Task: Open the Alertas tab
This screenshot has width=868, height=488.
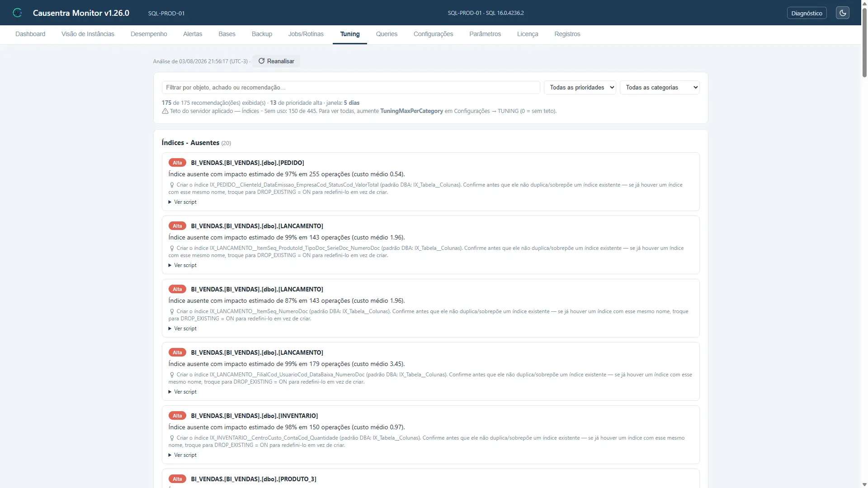Action: [x=193, y=34]
